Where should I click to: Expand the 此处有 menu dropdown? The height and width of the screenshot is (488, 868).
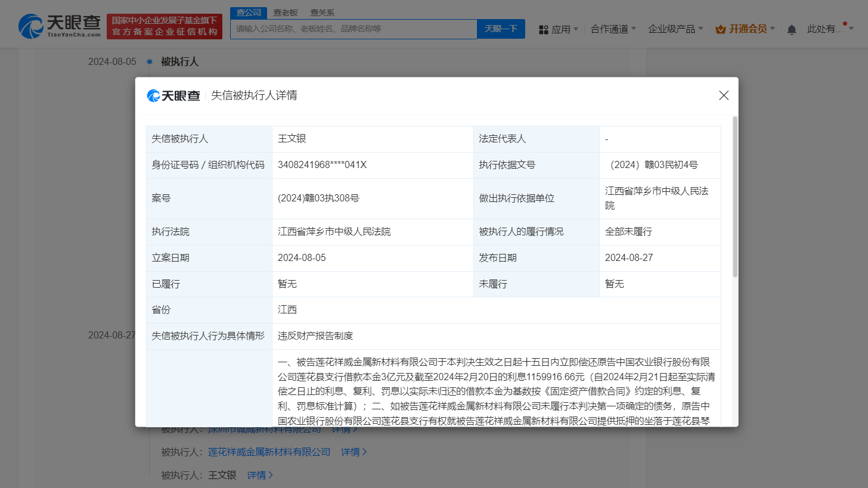[829, 29]
